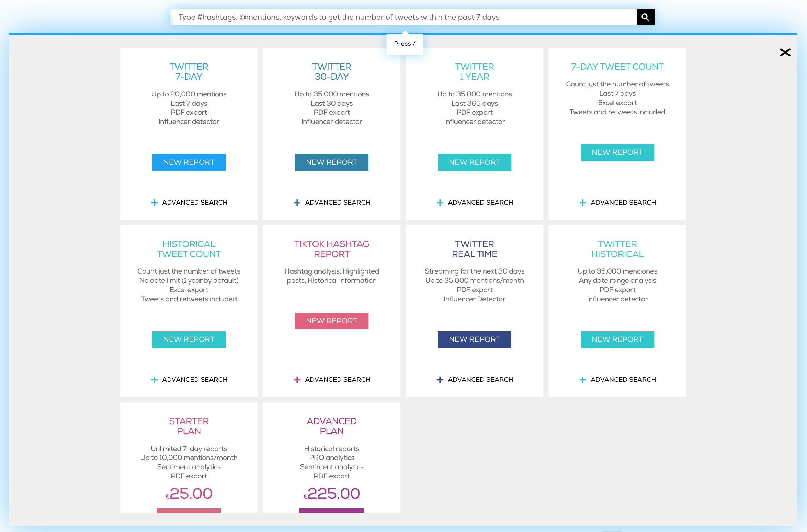Image resolution: width=807 pixels, height=532 pixels.
Task: Click 'Last 365 days' text
Action: click(x=475, y=103)
